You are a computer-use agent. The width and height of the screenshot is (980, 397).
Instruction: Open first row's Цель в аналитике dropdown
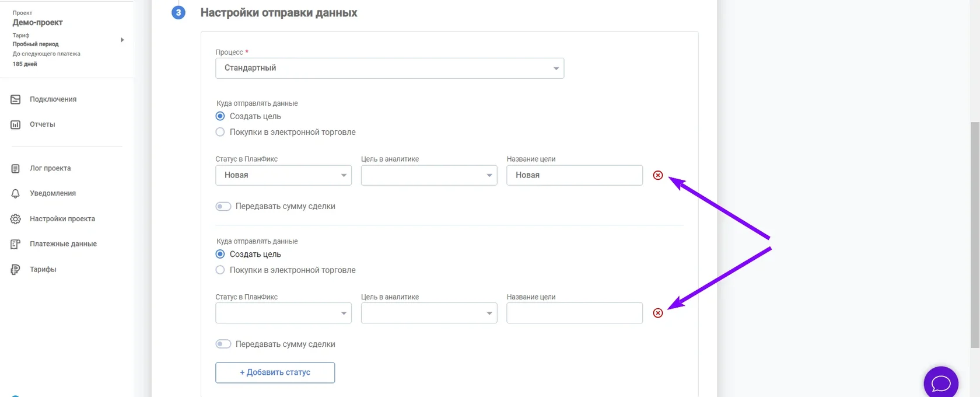[429, 175]
